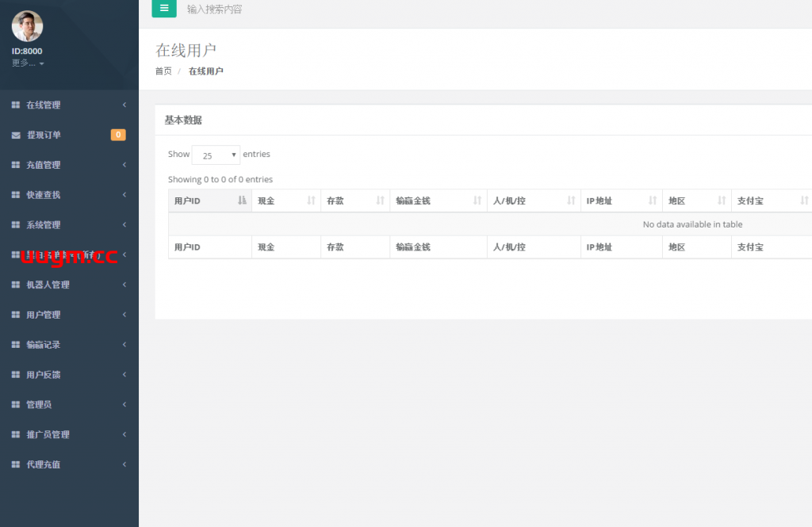Click sort arrows in 现金 column header
Image resolution: width=812 pixels, height=527 pixels.
311,201
